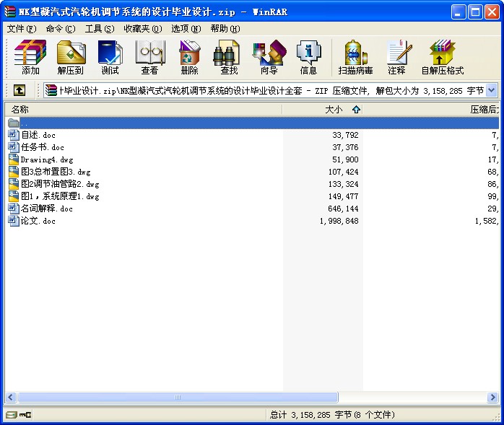Open the 工具(S) menu

pyautogui.click(x=100, y=29)
